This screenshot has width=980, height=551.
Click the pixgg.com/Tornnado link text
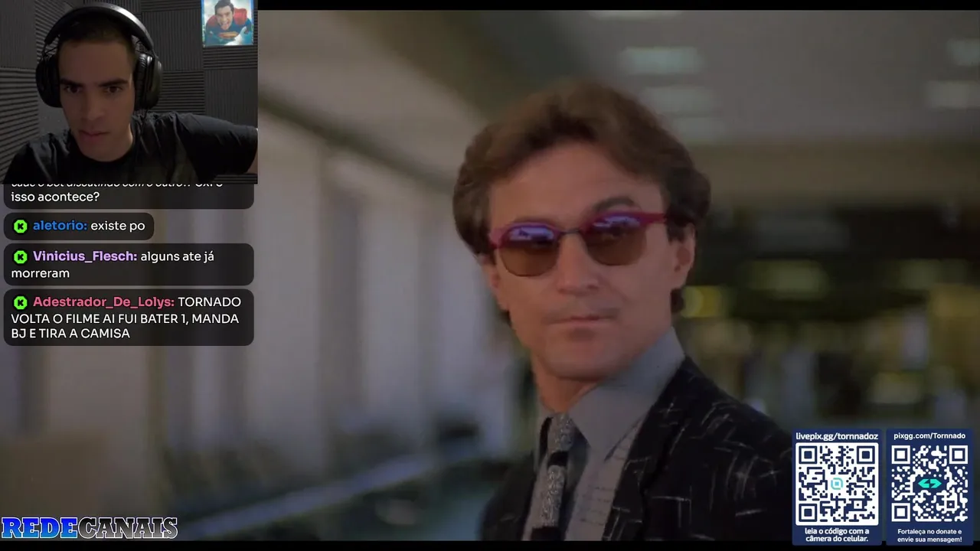(929, 436)
